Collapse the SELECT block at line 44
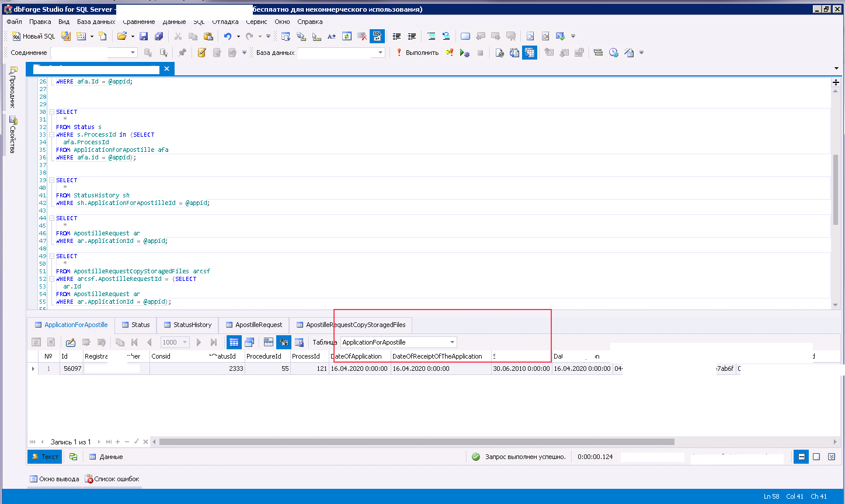Screen dimensions: 845x504 pyautogui.click(x=51, y=218)
